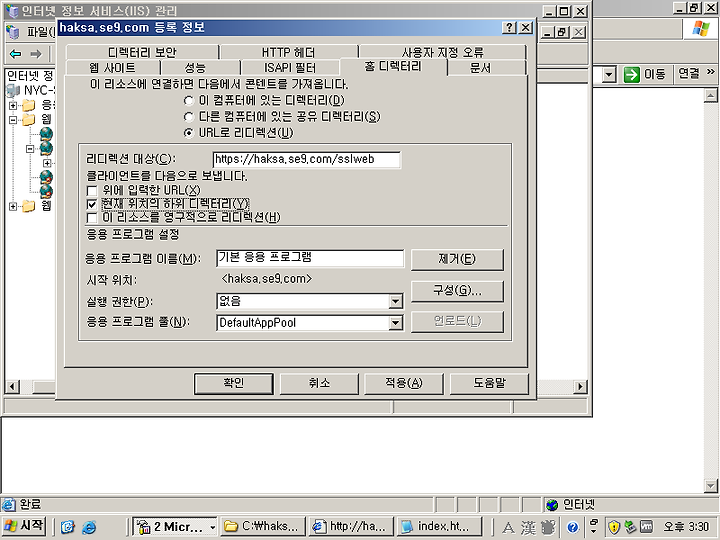Select the NYC server computer icon in tree
This screenshot has height=540, width=720.
click(13, 90)
